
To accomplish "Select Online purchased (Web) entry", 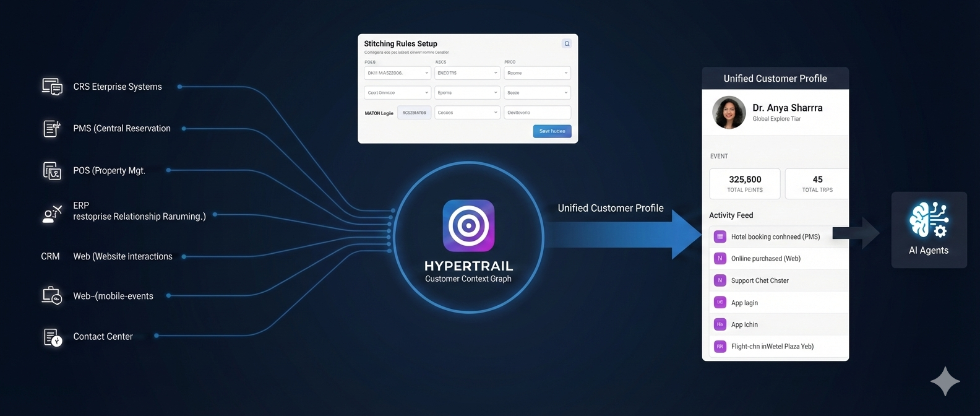I will [x=778, y=258].
